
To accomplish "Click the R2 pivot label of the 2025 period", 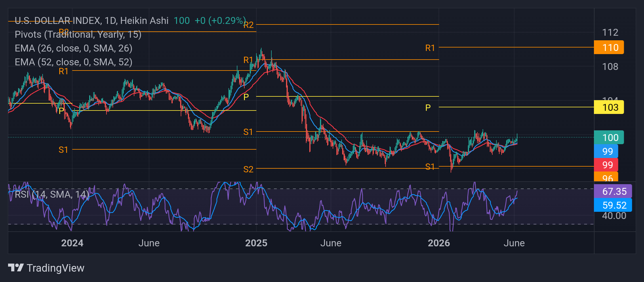I will (249, 25).
